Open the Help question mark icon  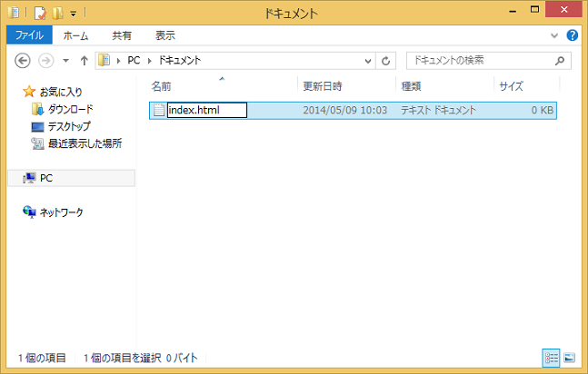coord(573,35)
